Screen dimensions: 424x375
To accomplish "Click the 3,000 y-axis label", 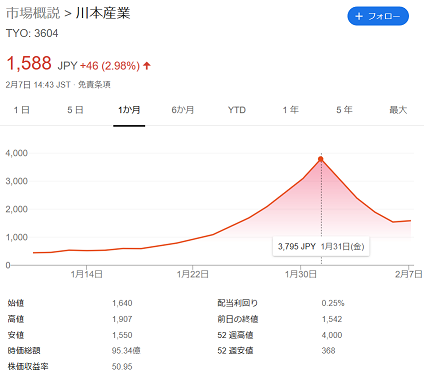I will [17, 181].
